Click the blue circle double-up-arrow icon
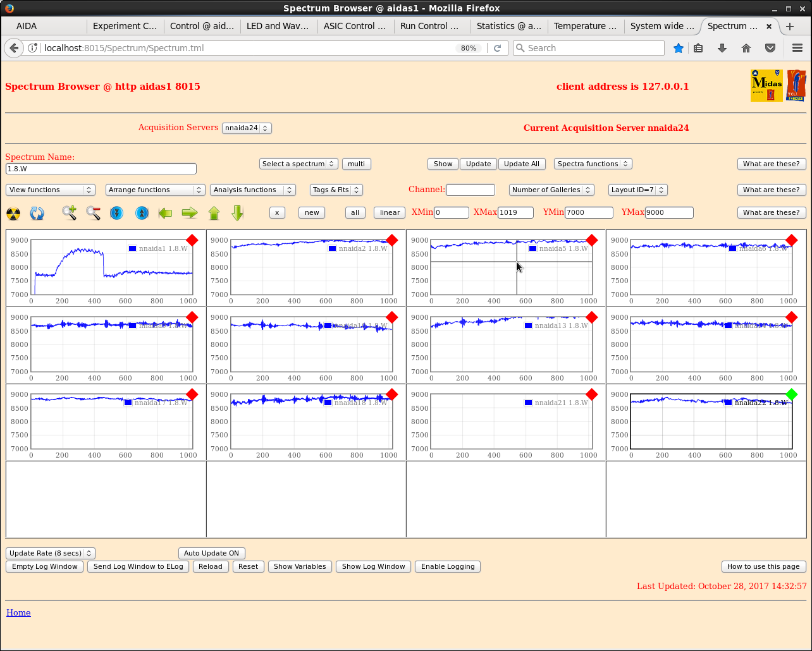This screenshot has height=651, width=812. coord(142,213)
